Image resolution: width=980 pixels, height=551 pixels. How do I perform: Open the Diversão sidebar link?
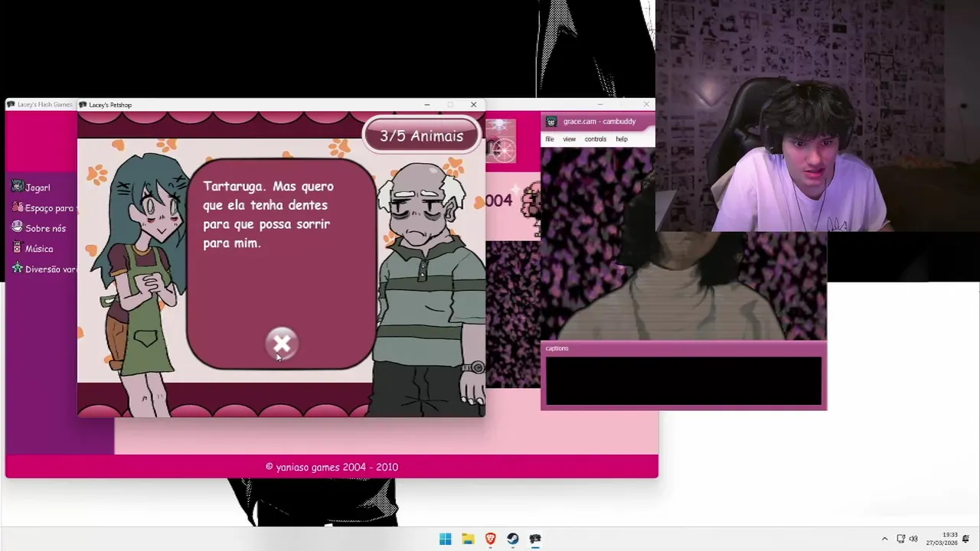click(x=51, y=269)
